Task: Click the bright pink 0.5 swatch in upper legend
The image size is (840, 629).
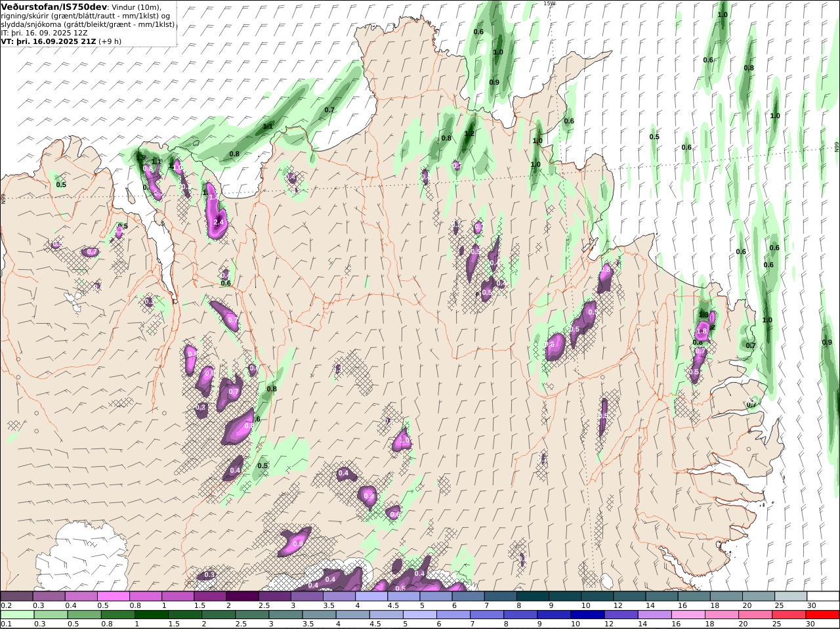Action: [x=114, y=596]
